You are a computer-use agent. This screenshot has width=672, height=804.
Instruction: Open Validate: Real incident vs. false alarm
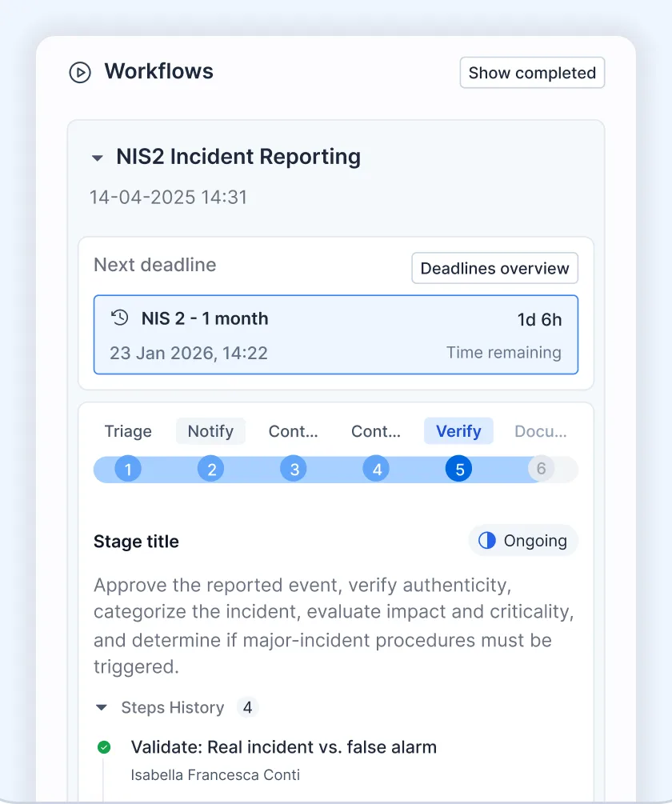pyautogui.click(x=283, y=747)
